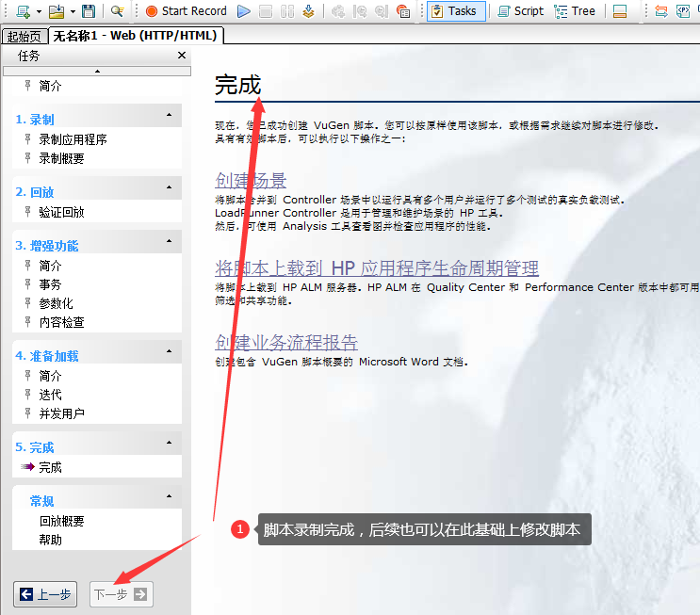Screen dimensions: 700x615
Task: Switch to Tree view
Action: (x=575, y=11)
